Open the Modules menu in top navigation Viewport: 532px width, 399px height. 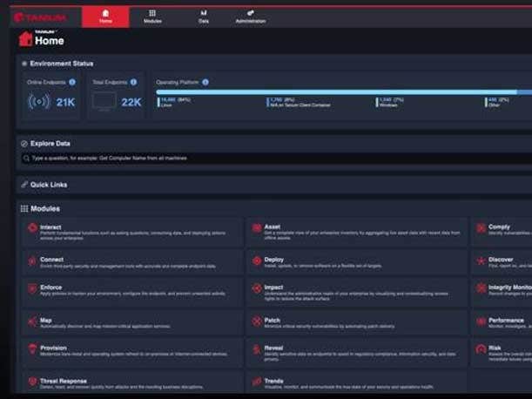[x=152, y=17]
